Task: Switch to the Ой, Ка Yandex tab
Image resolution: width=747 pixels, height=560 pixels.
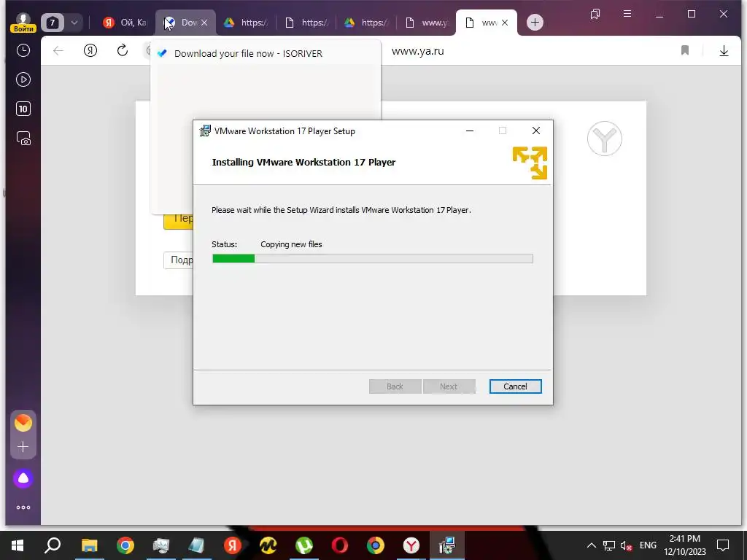Action: pyautogui.click(x=125, y=23)
